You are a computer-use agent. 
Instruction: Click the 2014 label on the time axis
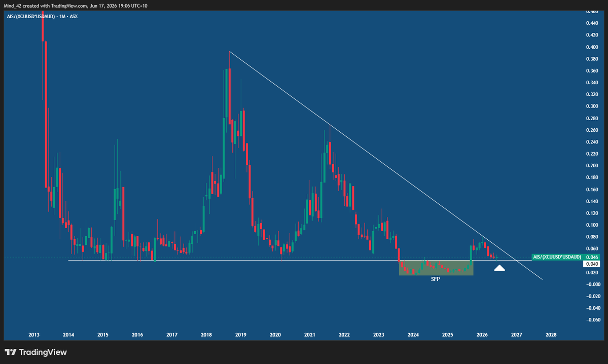point(68,335)
